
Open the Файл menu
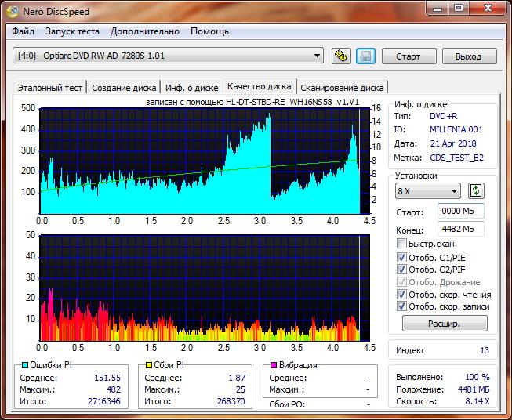click(24, 31)
